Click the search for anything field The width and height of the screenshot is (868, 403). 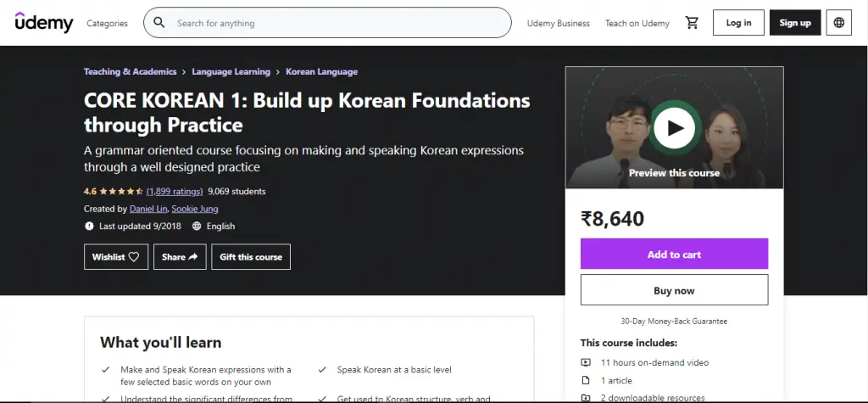339,23
